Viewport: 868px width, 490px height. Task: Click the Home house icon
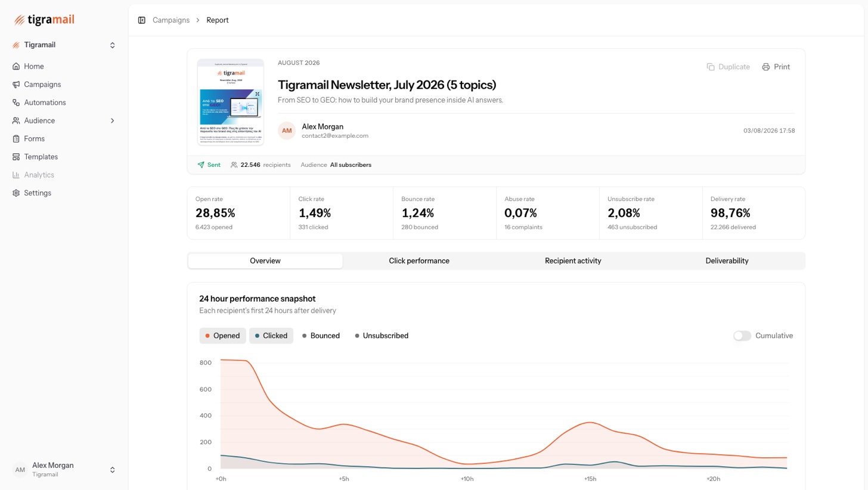[16, 66]
